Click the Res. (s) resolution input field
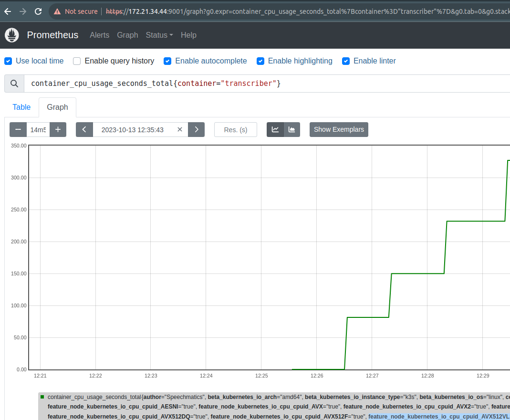 click(x=236, y=130)
